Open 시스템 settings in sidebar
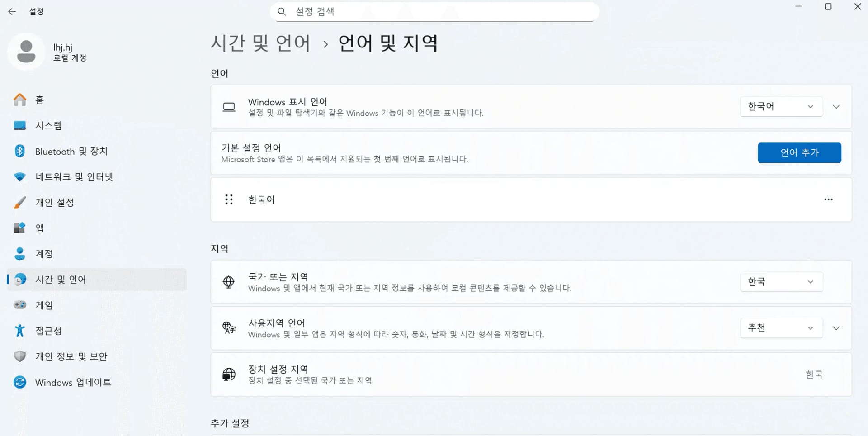868x436 pixels. [50, 125]
